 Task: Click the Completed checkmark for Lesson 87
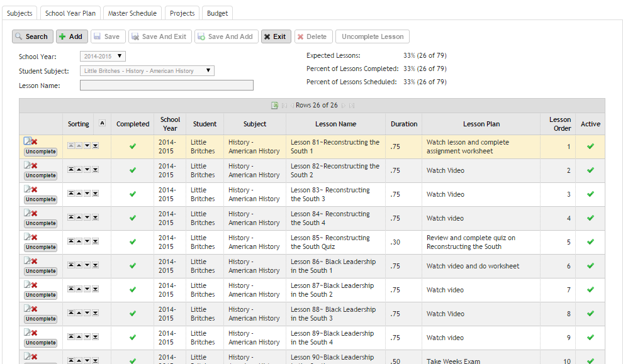coord(133,289)
